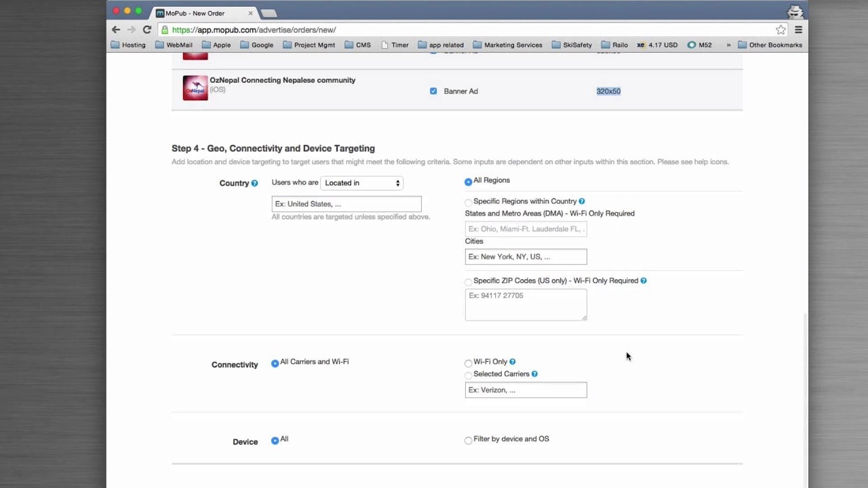Click the page reload icon

146,30
